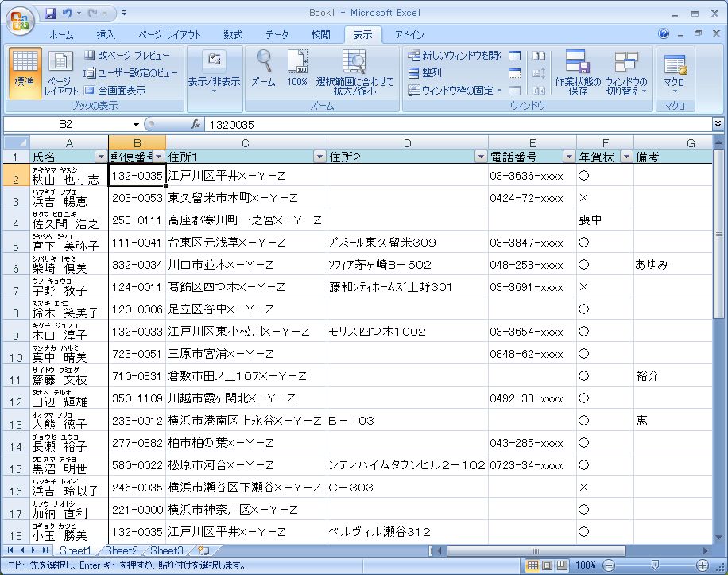Viewport: 728px width, 575px height.
Task: Click 新しいウィンドウを開く button
Action: [455, 56]
